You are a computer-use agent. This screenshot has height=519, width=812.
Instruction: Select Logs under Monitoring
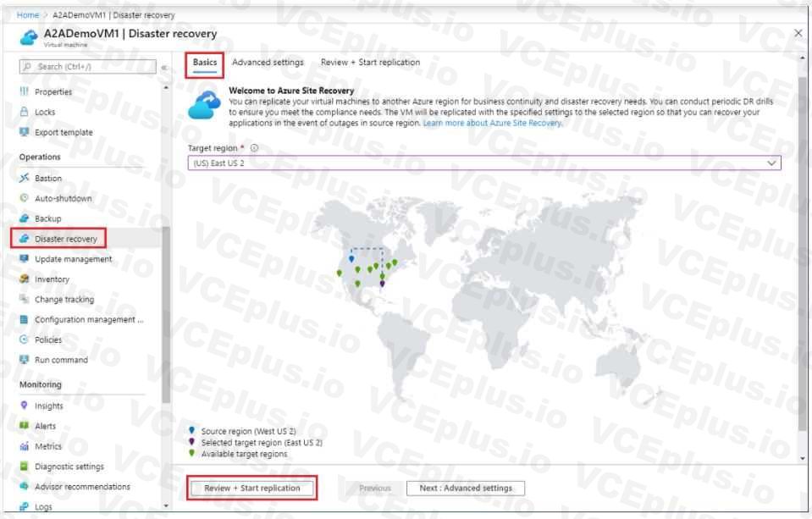(x=43, y=507)
